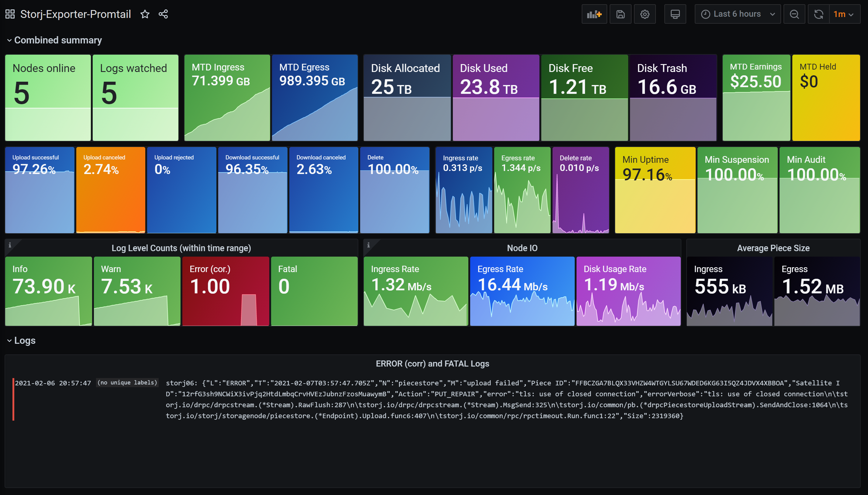Open the Min Uptime panel

[x=655, y=190]
